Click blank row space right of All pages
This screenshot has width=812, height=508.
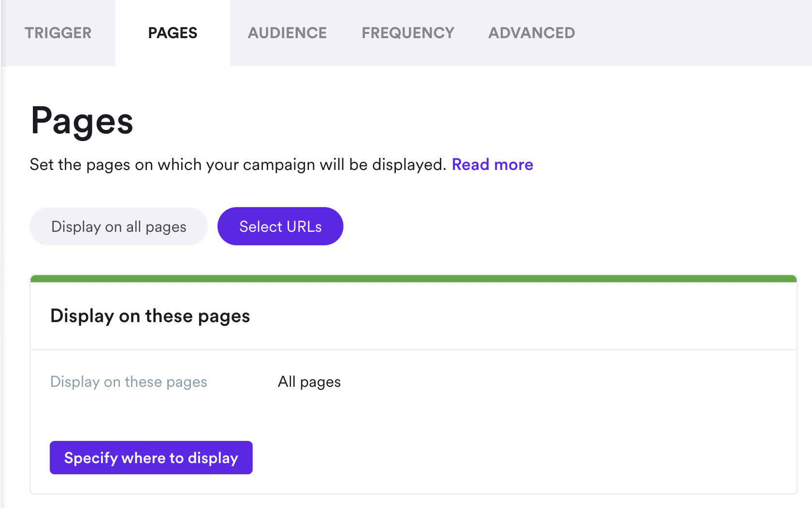(x=556, y=382)
